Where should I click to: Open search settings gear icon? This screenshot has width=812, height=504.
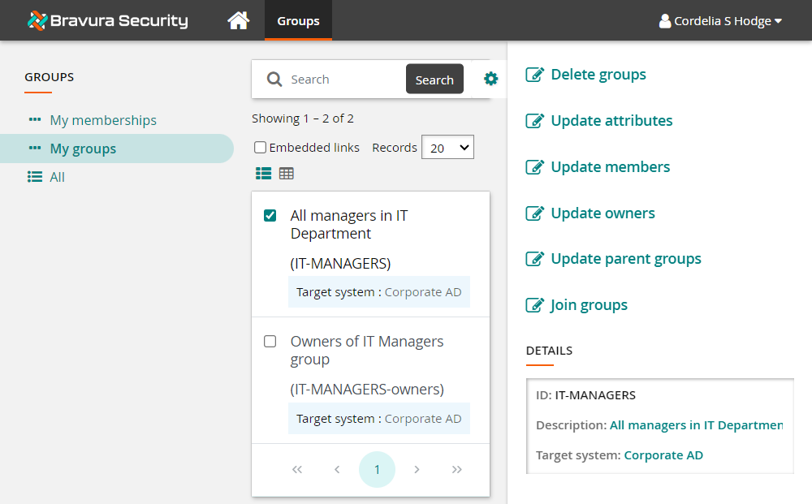(490, 79)
